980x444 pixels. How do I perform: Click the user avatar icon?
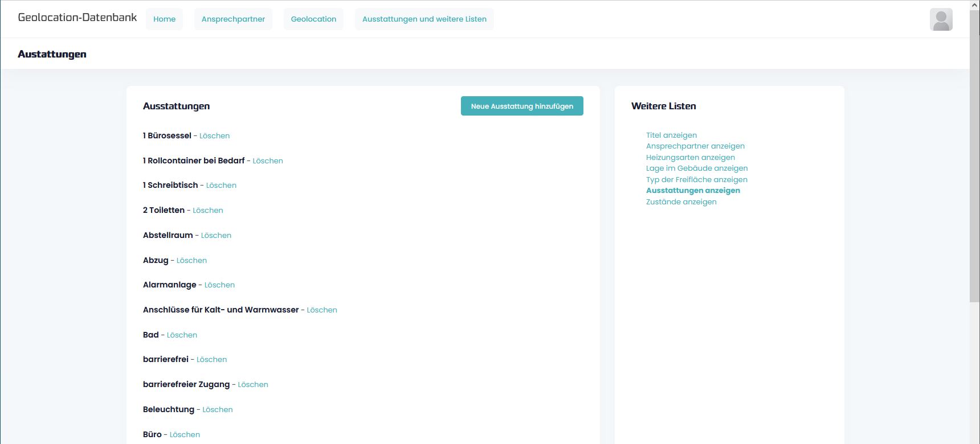(941, 20)
